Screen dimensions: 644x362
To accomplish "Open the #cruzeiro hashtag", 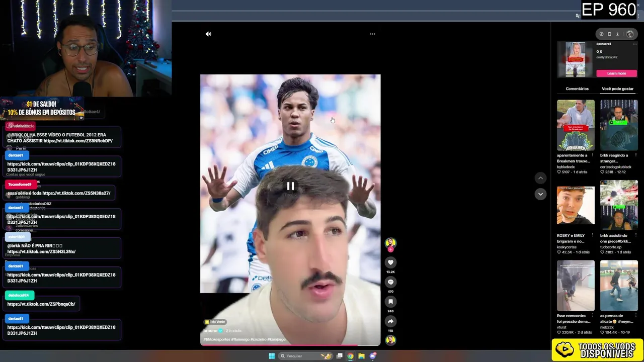I will (x=259, y=339).
